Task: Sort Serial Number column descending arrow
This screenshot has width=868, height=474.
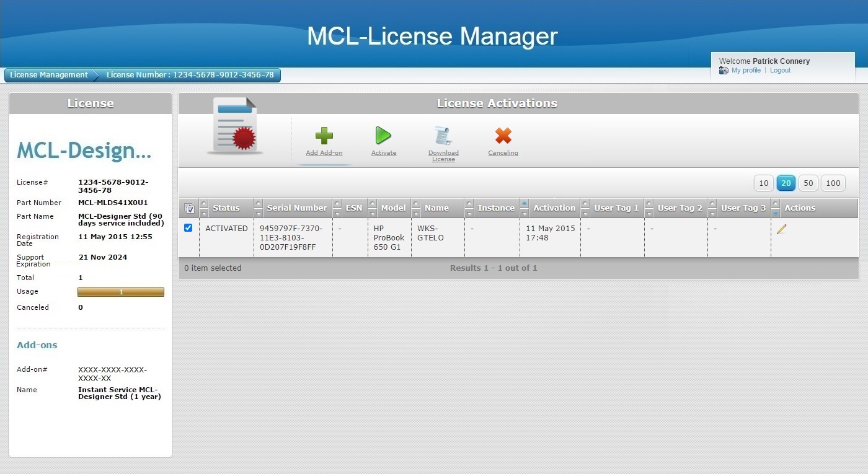Action: click(259, 213)
